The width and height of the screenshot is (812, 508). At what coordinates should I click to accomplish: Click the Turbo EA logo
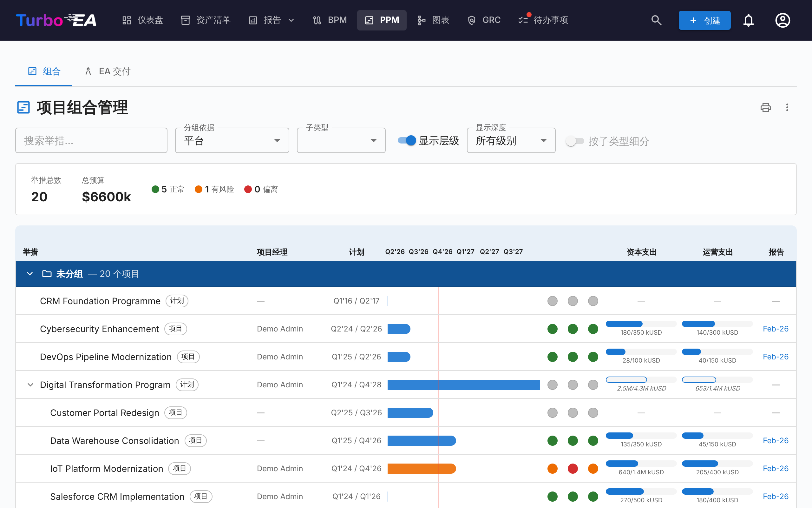tap(56, 20)
